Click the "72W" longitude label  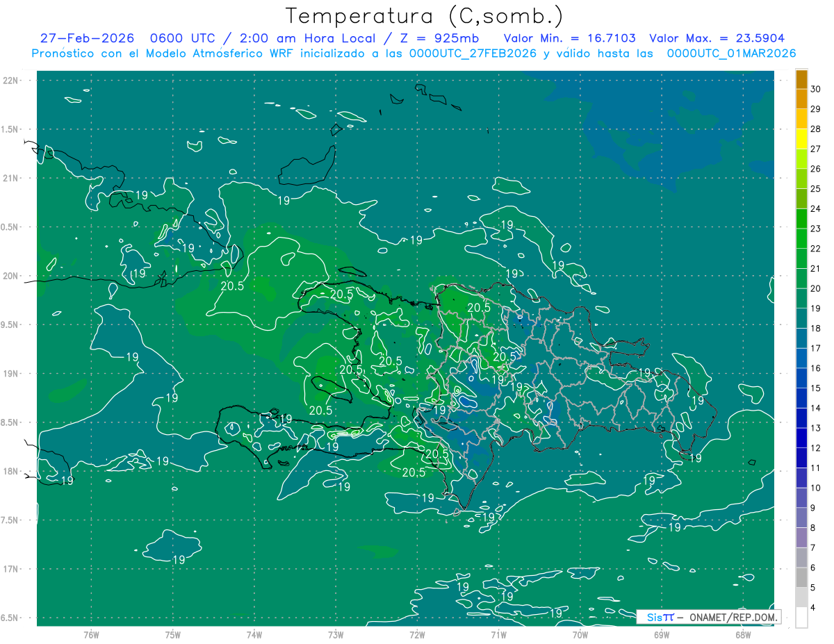coord(417,634)
